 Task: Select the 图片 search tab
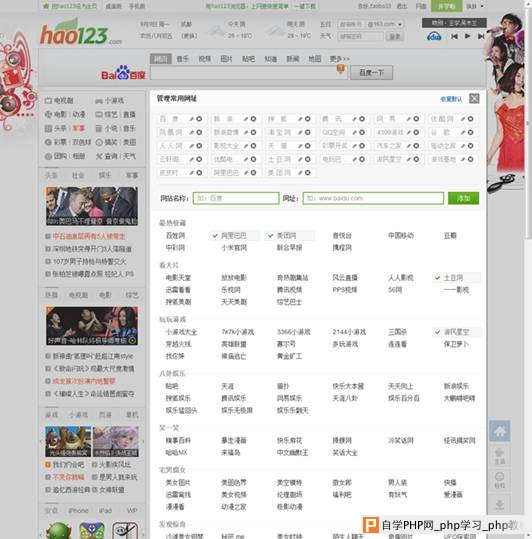point(226,59)
